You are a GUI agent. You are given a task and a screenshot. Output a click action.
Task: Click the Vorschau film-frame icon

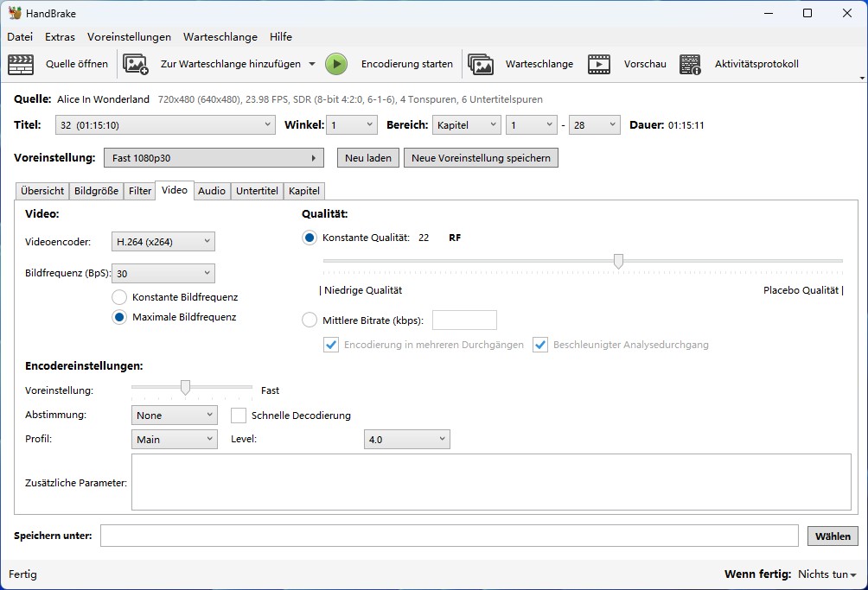click(x=599, y=64)
